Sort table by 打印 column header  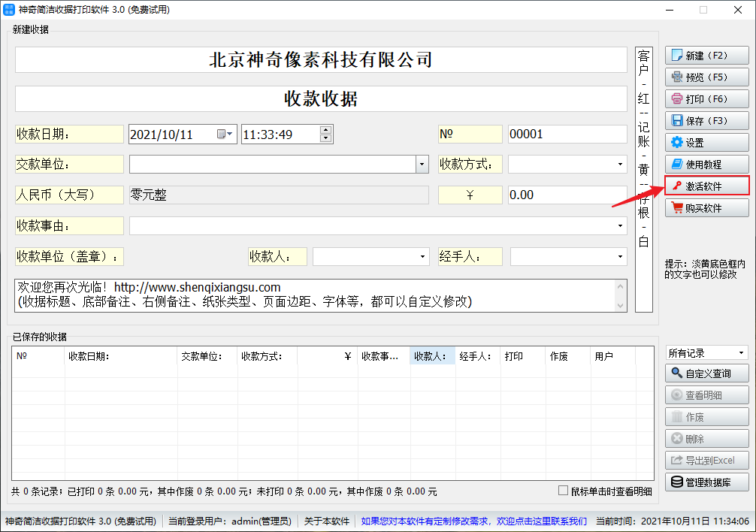tap(522, 356)
